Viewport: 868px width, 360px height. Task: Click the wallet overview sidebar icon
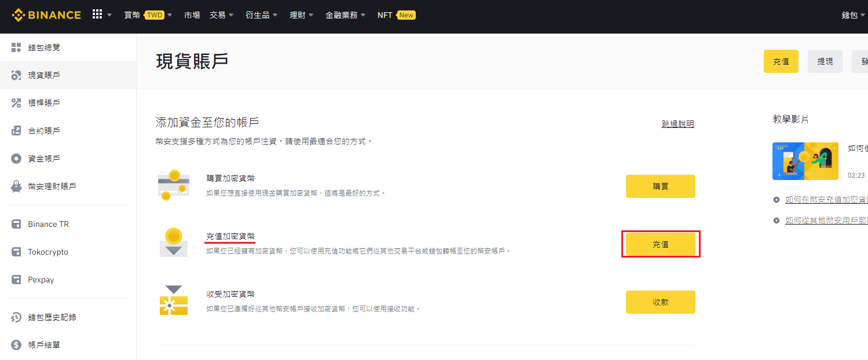point(16,47)
